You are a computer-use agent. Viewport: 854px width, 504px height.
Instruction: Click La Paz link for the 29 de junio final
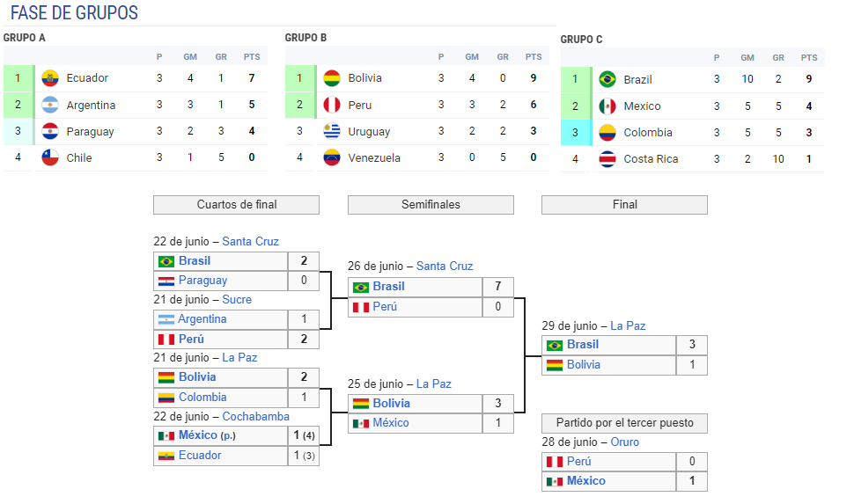(x=628, y=326)
